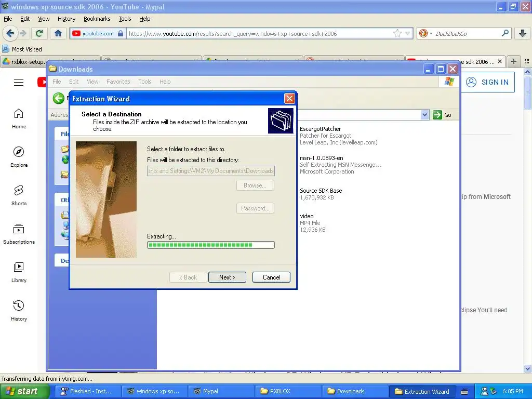Screen dimensions: 532x399
Task: Click the messenger icon in the system tray
Action: pyautogui.click(x=485, y=391)
